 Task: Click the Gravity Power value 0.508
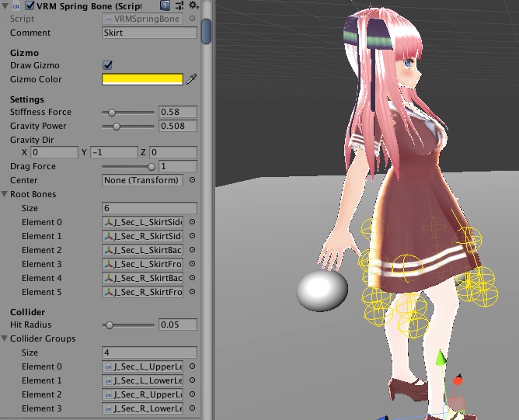pos(178,126)
